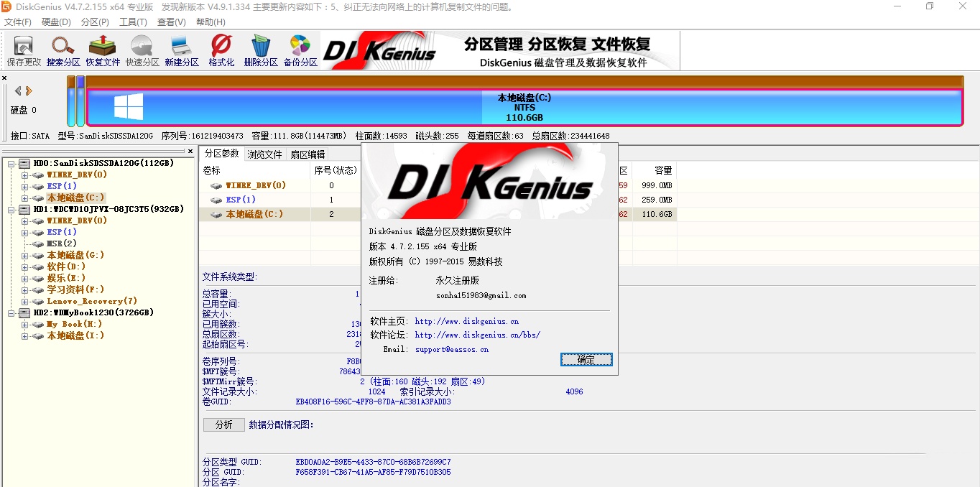The width and height of the screenshot is (980, 487).
Task: Select 本地磁盘(I:) in the disk tree
Action: (75, 335)
